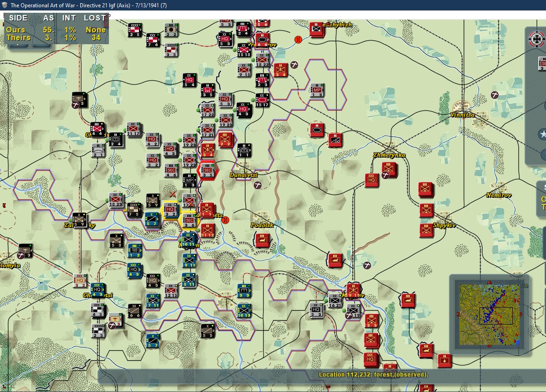Select the checkered XXX 4-5 corps counter
Viewport: 546px width, 392px height.
coord(97,310)
